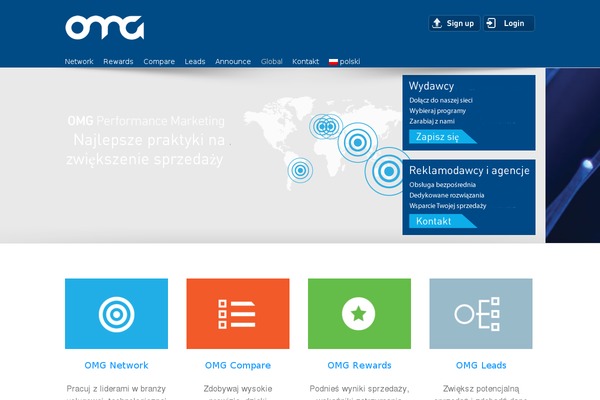The height and width of the screenshot is (400, 600).
Task: Click the Sign up upload icon
Action: coord(437,23)
